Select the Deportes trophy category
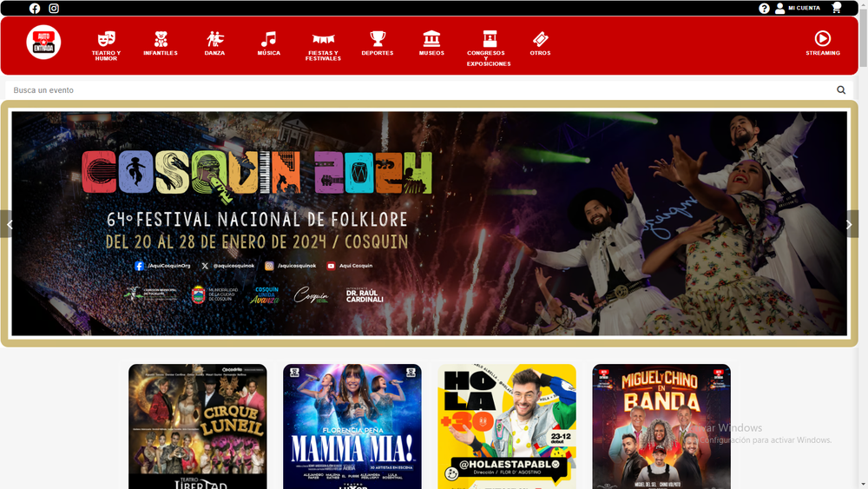This screenshot has width=868, height=489. click(x=378, y=43)
